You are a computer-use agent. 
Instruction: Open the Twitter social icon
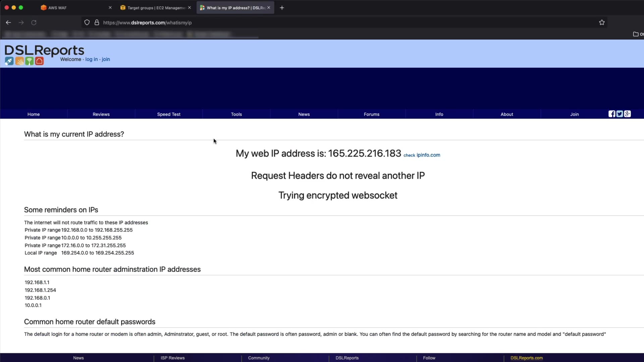pyautogui.click(x=620, y=114)
